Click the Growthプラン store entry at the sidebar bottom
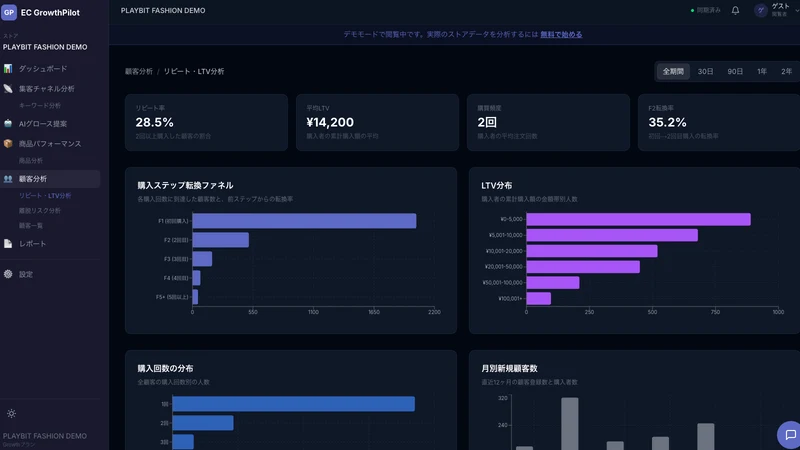This screenshot has height=450, width=800. [x=45, y=439]
